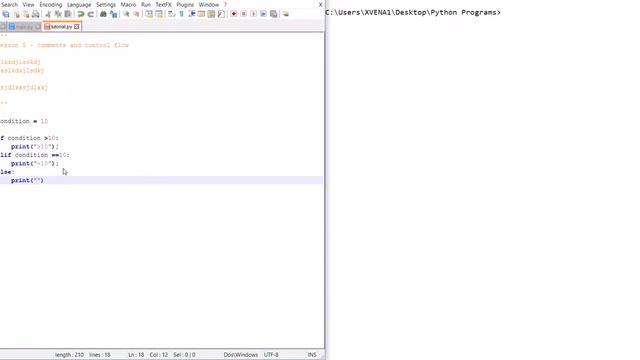Image resolution: width=640 pixels, height=360 pixels.
Task: Click the highlighted print("") line
Action: click(x=161, y=180)
